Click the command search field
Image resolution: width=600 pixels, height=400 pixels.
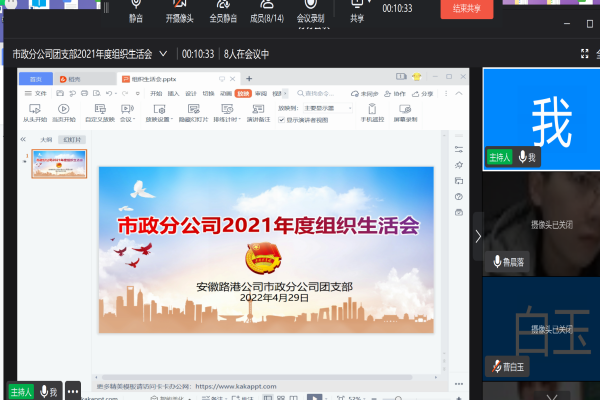(318, 93)
